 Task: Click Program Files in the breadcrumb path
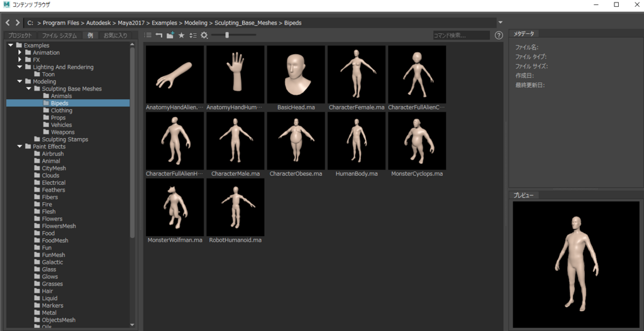[x=61, y=23]
